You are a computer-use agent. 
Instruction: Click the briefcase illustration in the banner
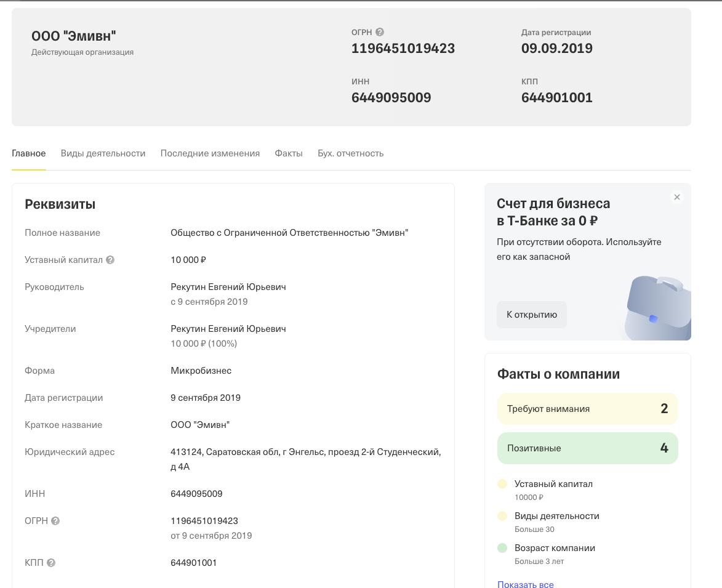pyautogui.click(x=657, y=308)
